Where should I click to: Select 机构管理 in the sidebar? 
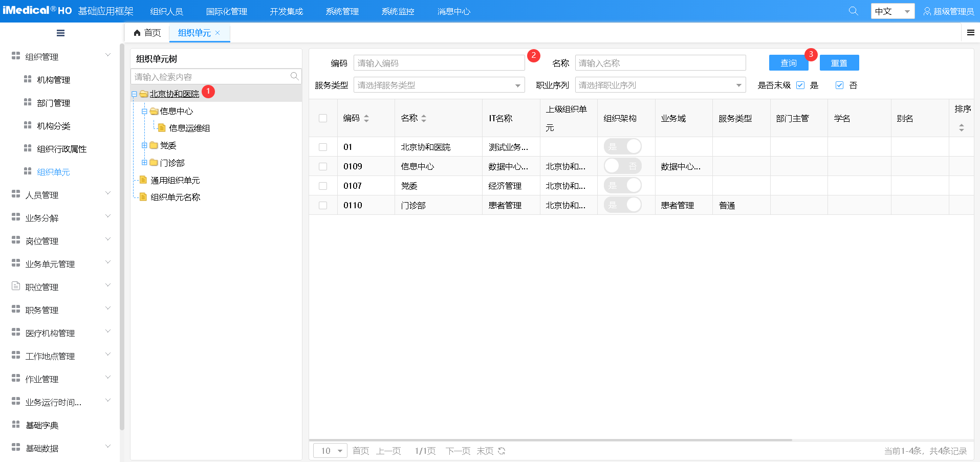pyautogui.click(x=54, y=80)
